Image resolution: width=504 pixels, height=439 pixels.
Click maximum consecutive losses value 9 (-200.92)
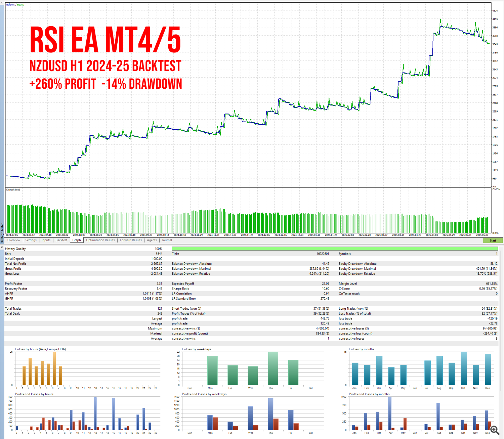[490, 328]
